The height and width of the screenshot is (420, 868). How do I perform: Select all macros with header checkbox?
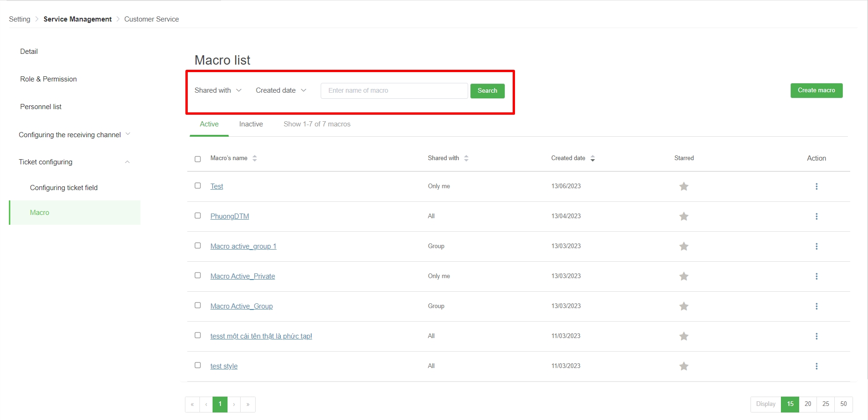click(x=198, y=159)
